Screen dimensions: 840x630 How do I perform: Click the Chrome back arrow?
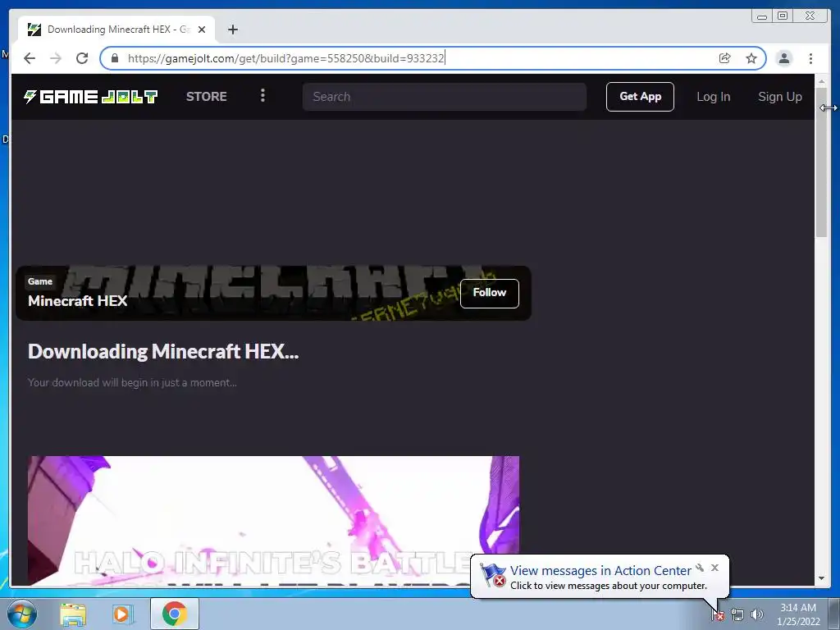pyautogui.click(x=30, y=58)
